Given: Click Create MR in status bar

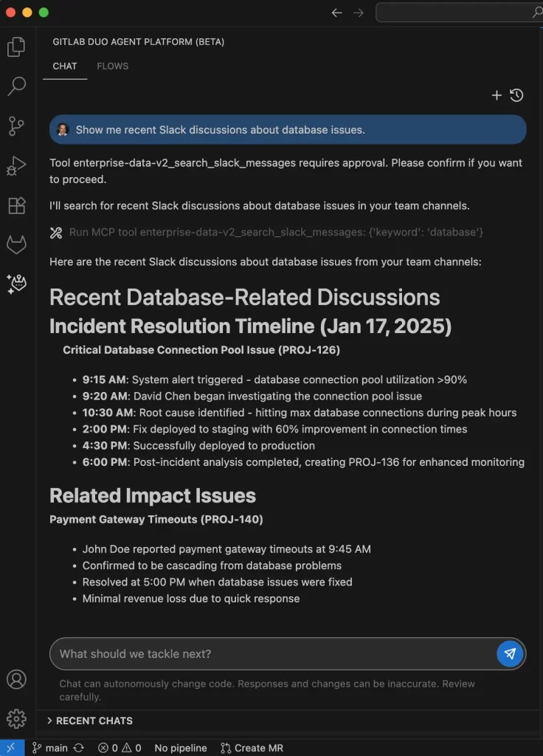Looking at the screenshot, I should [x=252, y=748].
